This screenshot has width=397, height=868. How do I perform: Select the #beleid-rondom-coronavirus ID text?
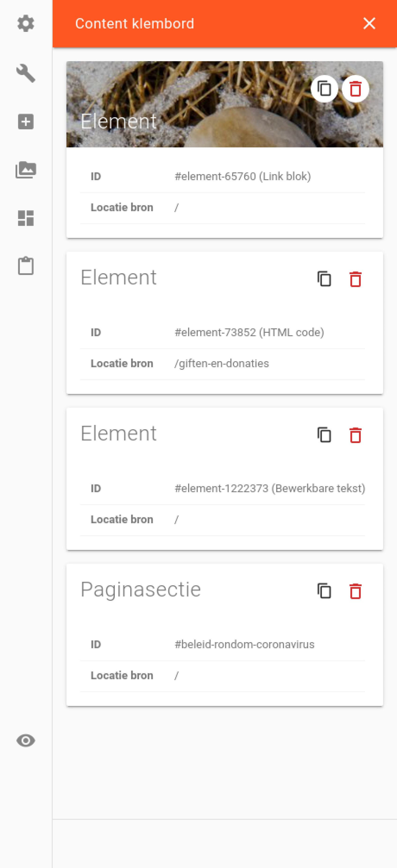[245, 644]
